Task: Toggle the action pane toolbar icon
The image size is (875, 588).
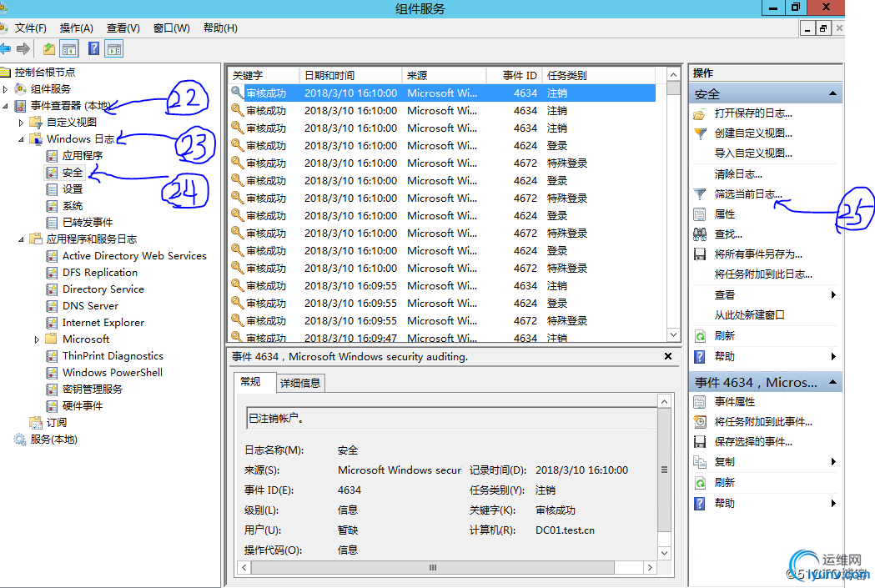Action: pos(114,49)
